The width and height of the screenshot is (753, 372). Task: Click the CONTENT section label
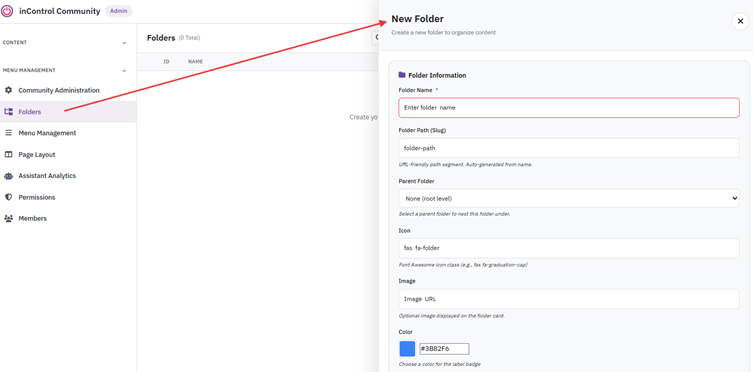point(15,43)
